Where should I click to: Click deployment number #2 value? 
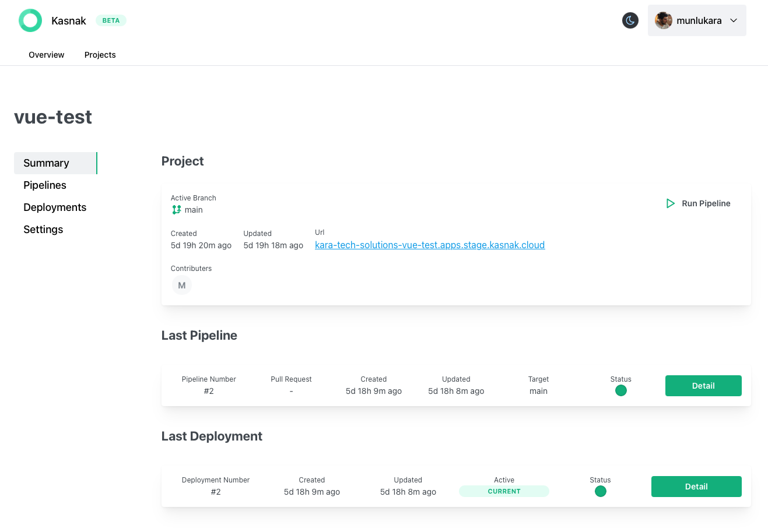coord(216,492)
